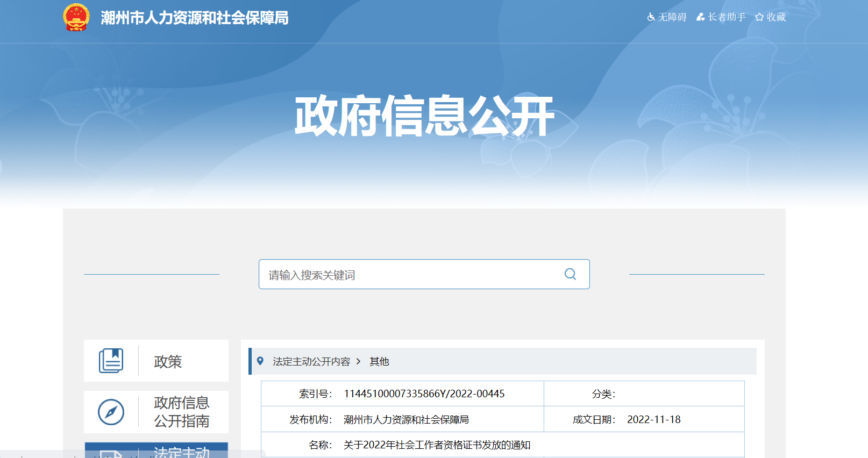Open the 长者助手 text link
Screen dimensions: 868x458
point(727,17)
